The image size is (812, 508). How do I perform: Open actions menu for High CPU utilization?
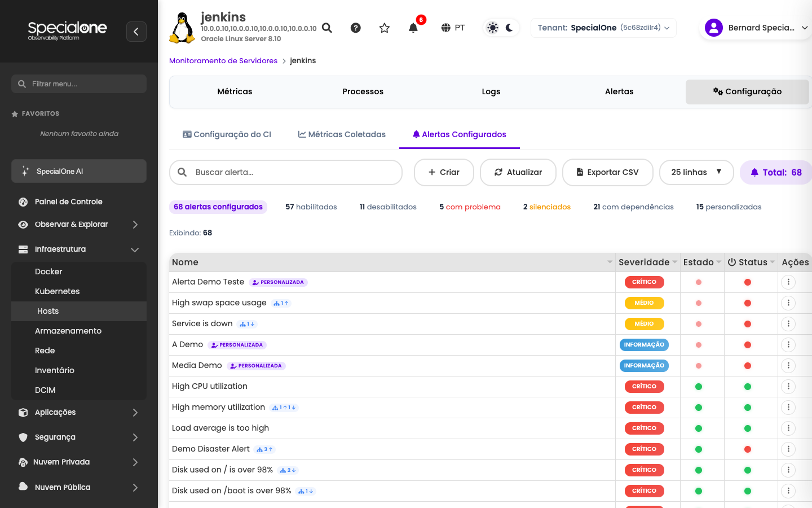click(788, 387)
